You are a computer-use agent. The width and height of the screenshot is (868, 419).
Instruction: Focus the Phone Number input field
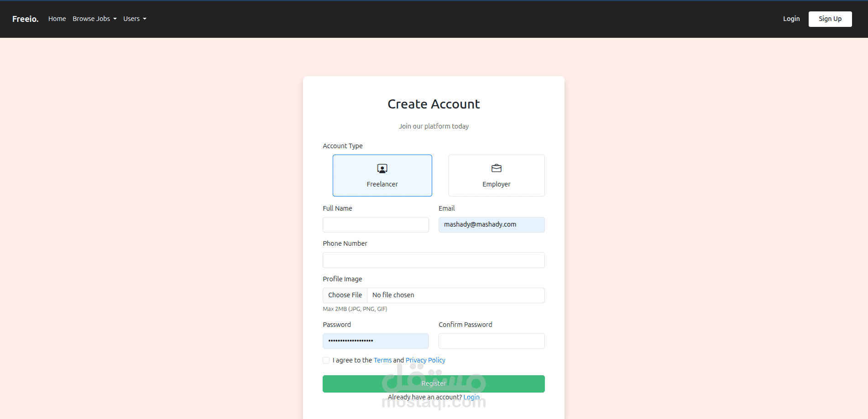click(434, 260)
